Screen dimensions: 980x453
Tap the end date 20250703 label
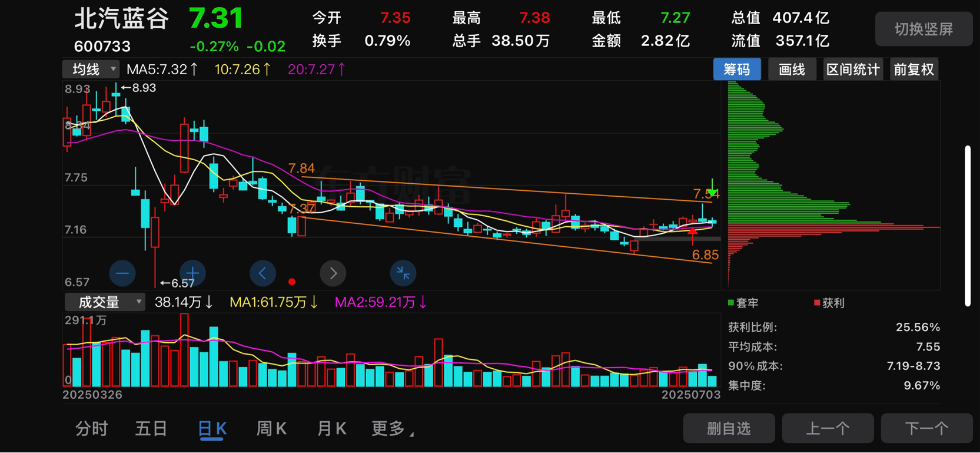click(x=691, y=395)
